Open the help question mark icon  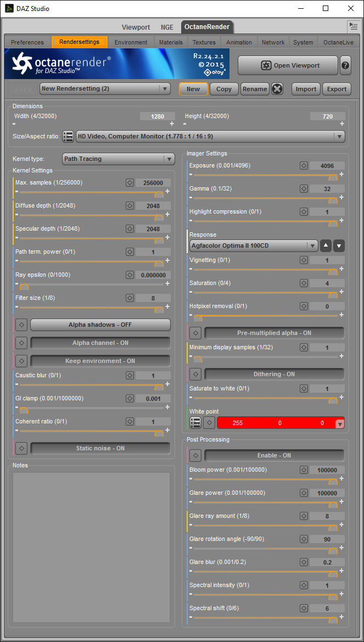[x=345, y=65]
